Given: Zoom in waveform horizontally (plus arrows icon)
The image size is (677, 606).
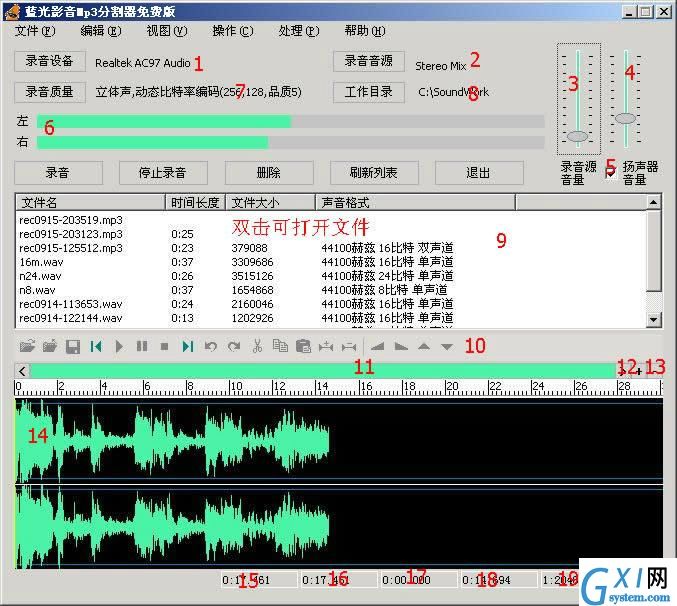Looking at the screenshot, I should pyautogui.click(x=326, y=346).
